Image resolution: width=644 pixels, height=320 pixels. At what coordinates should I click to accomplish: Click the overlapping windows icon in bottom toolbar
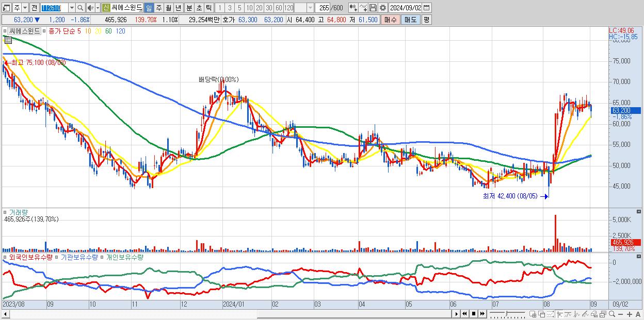click(x=542, y=314)
